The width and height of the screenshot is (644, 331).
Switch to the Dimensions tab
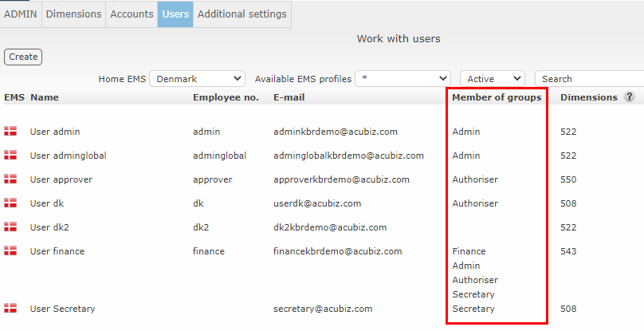click(x=73, y=14)
